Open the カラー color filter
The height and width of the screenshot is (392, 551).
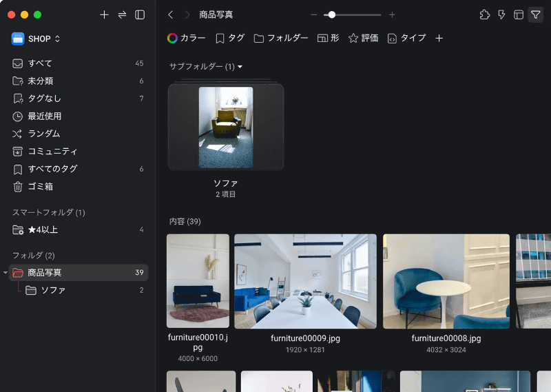click(x=186, y=38)
